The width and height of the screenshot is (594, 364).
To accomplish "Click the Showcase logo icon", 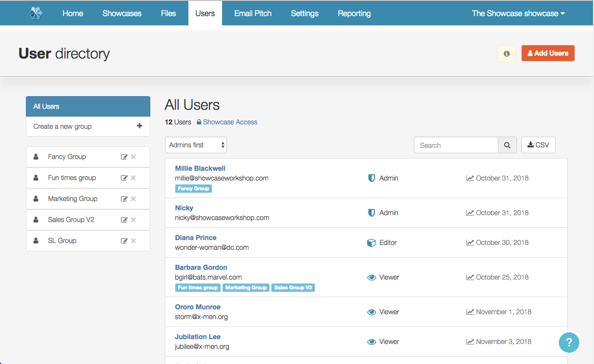I will tap(36, 13).
